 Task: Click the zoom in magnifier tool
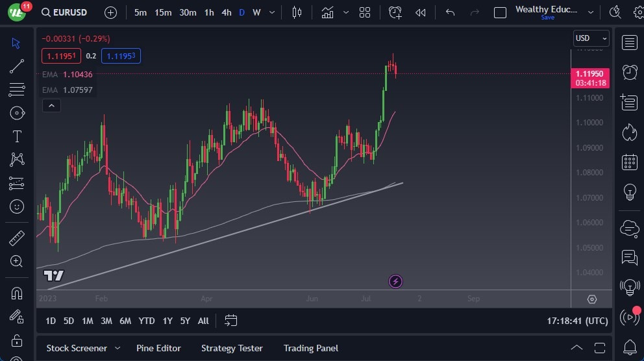coord(17,261)
